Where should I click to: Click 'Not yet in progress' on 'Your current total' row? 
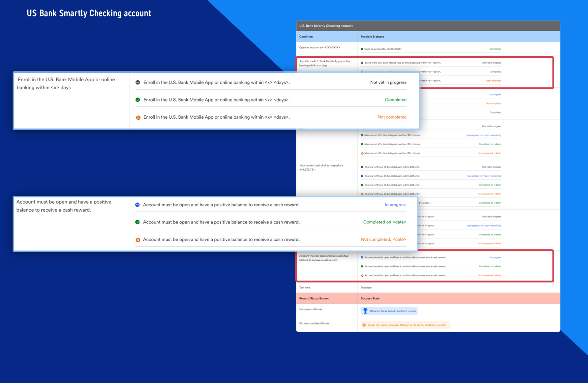pos(491,167)
